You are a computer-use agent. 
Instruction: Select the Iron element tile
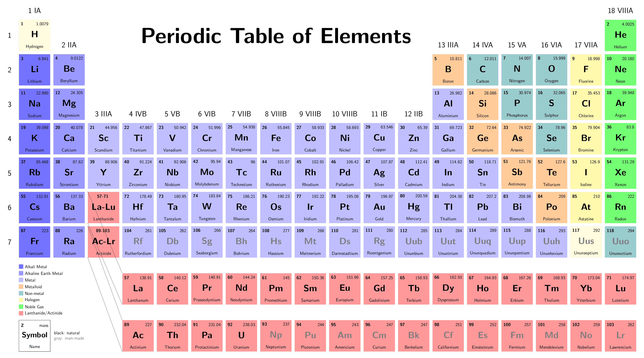(x=276, y=139)
